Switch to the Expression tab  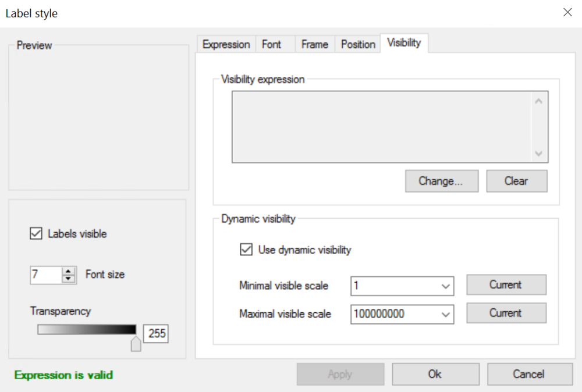pos(226,44)
